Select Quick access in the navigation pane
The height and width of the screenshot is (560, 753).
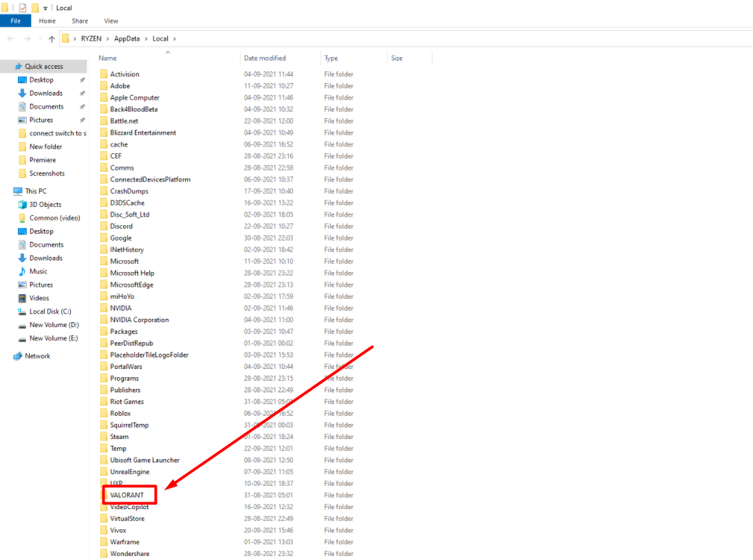[x=44, y=66]
